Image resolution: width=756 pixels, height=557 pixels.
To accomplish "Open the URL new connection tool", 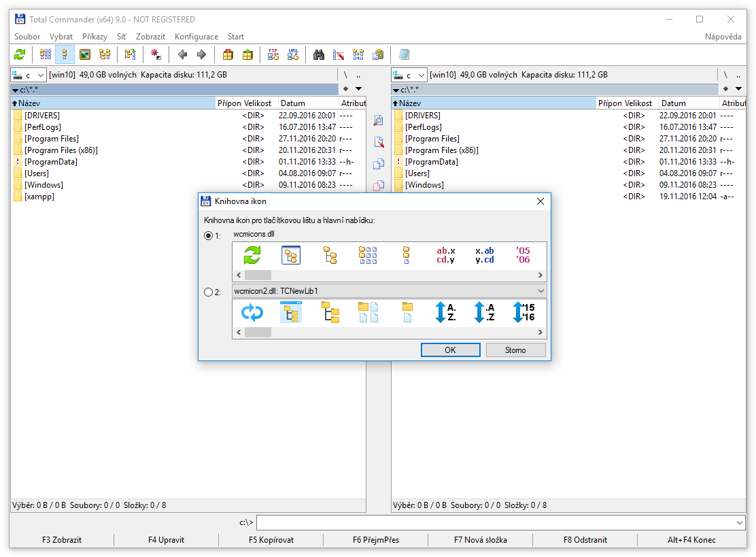I will click(293, 54).
